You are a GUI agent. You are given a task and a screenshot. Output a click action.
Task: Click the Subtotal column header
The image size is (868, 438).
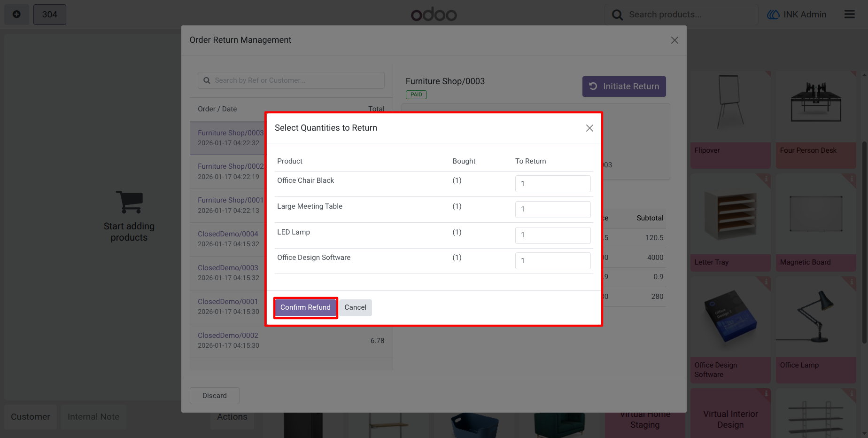(x=650, y=218)
